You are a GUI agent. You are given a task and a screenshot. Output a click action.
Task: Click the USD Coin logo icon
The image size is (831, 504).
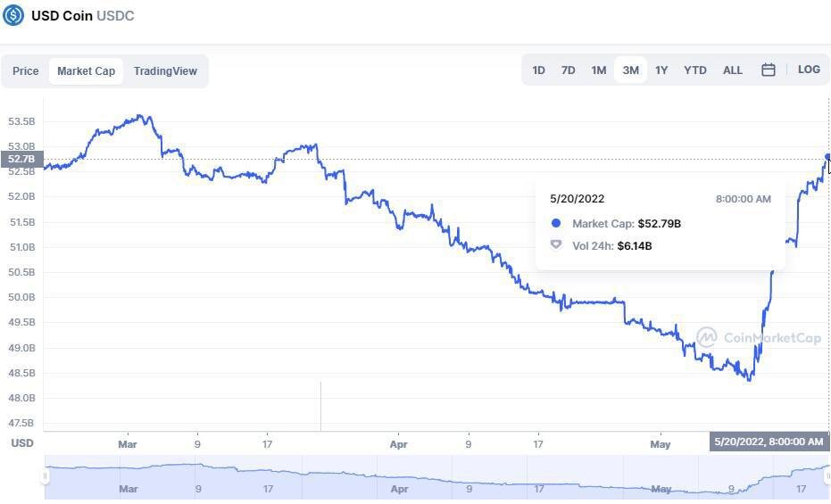[x=13, y=15]
